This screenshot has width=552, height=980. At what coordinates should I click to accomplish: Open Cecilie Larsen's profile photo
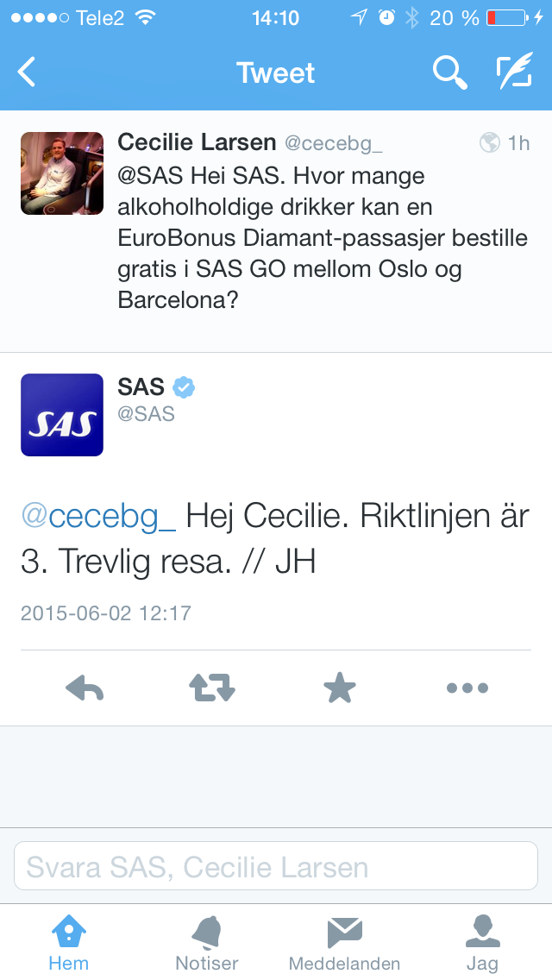click(x=62, y=173)
